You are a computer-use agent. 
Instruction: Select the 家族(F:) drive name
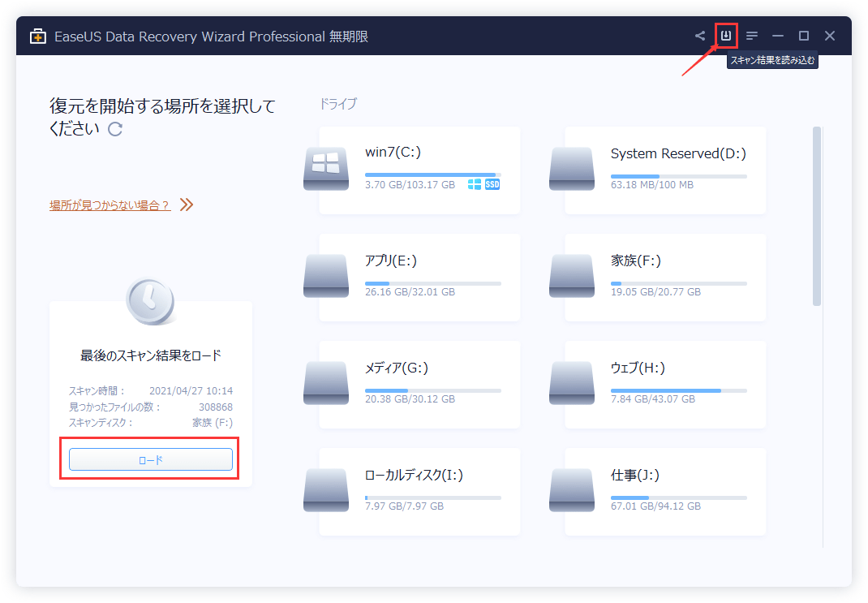click(x=635, y=261)
